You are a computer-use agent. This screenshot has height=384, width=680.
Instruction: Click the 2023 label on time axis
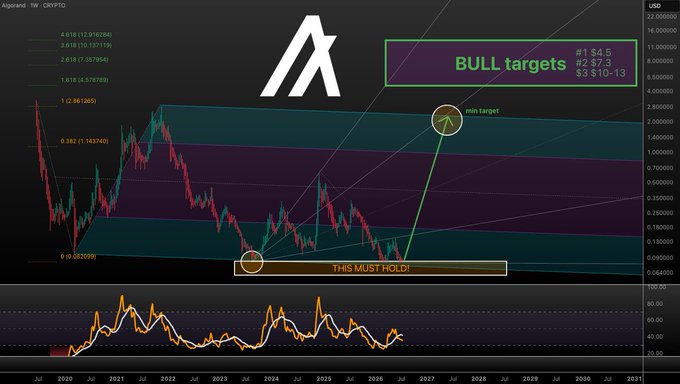tap(219, 379)
